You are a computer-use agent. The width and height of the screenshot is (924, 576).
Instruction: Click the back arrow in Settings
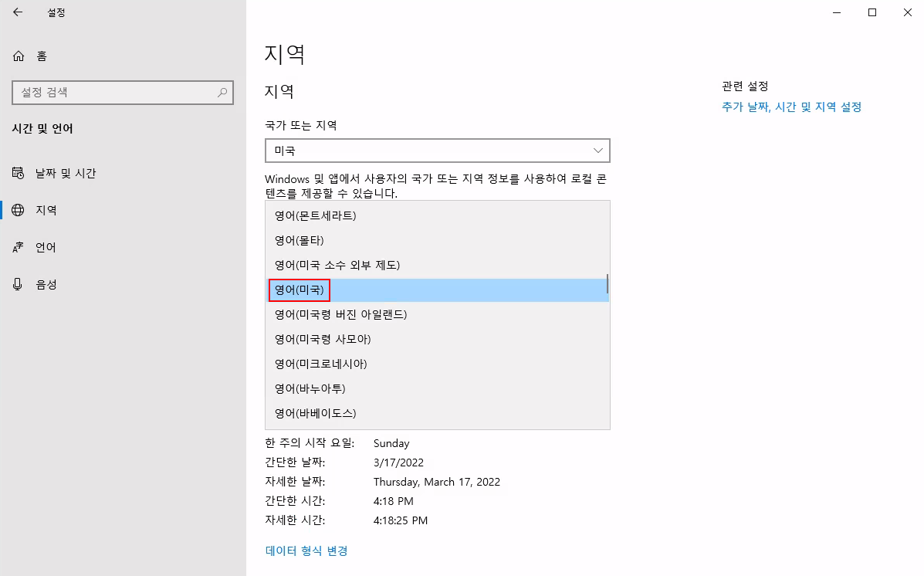click(17, 12)
